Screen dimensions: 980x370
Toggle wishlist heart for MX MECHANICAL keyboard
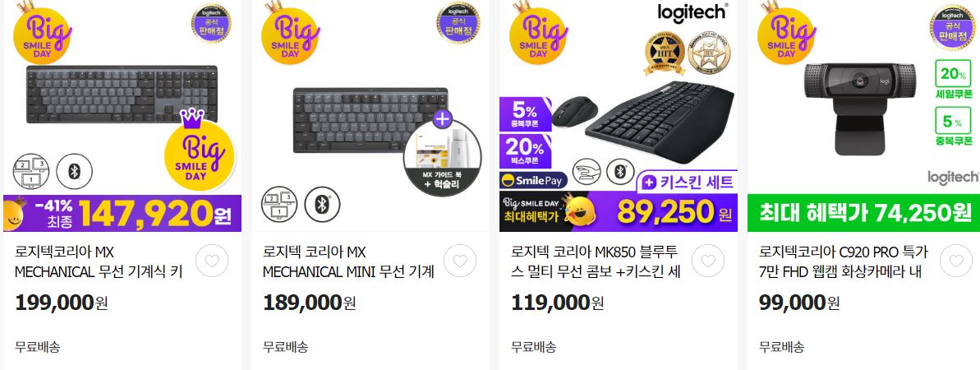pos(212,261)
